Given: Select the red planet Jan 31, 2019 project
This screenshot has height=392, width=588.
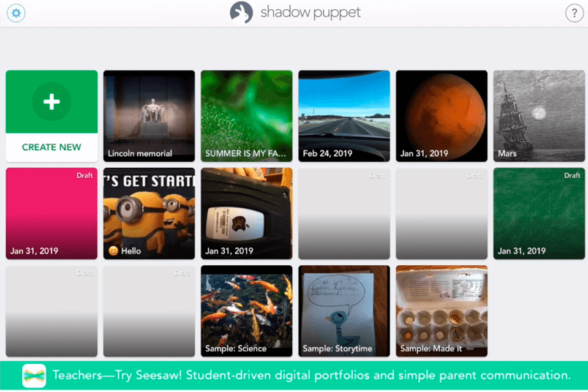Looking at the screenshot, I should pos(442,116).
